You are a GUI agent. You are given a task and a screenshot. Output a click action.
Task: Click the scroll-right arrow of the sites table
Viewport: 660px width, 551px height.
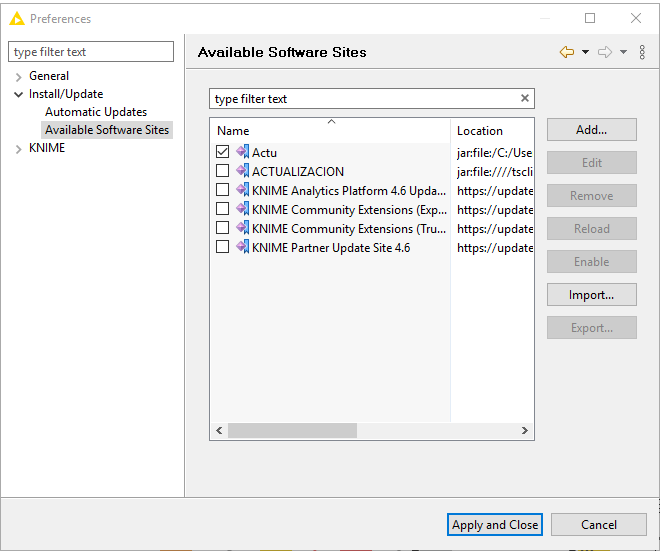(x=524, y=430)
